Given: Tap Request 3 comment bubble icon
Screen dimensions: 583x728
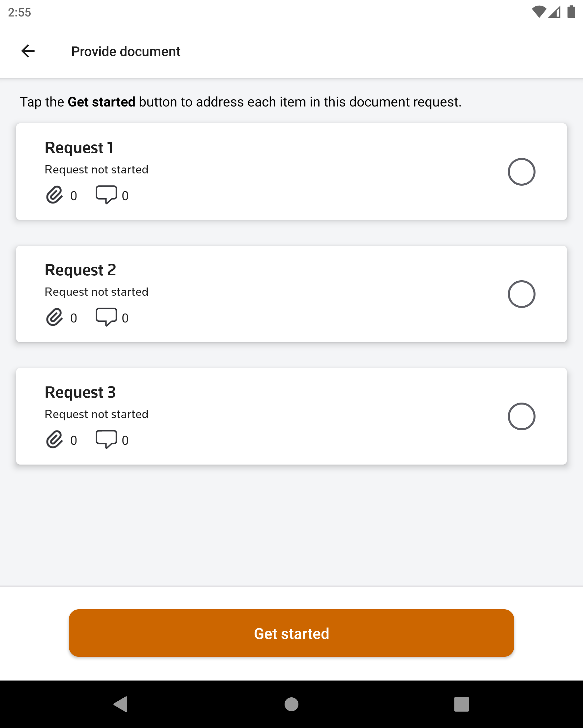Looking at the screenshot, I should pos(106,439).
